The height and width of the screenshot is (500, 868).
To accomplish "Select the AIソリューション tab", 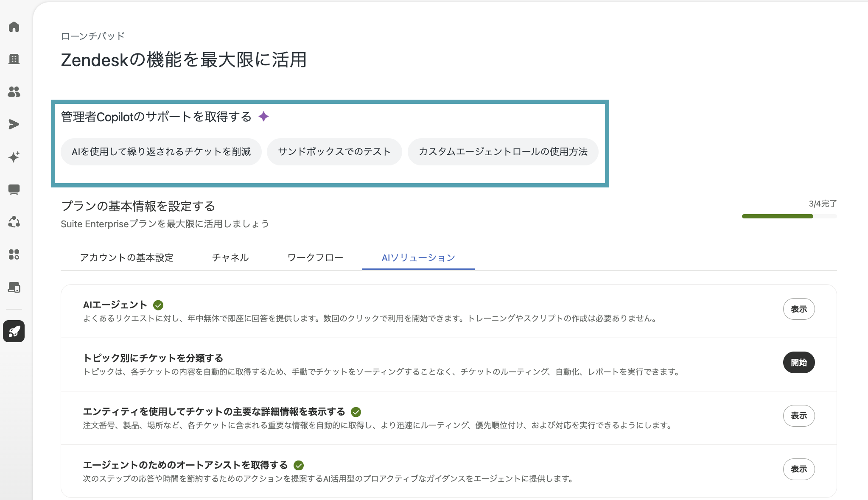I will coord(418,257).
